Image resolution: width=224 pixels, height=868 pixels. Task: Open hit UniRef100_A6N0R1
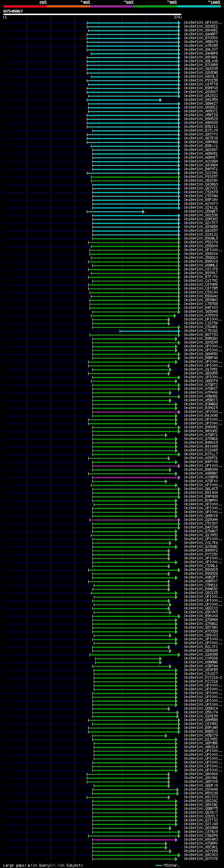point(201,153)
